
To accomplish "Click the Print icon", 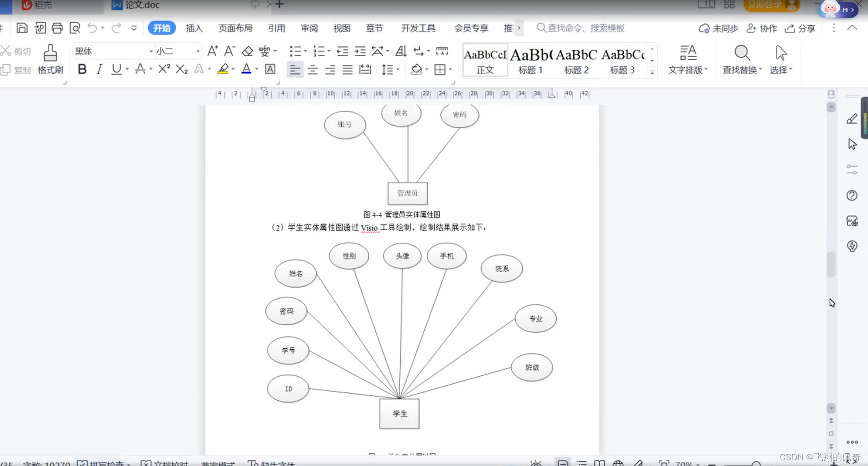I will [x=57, y=28].
